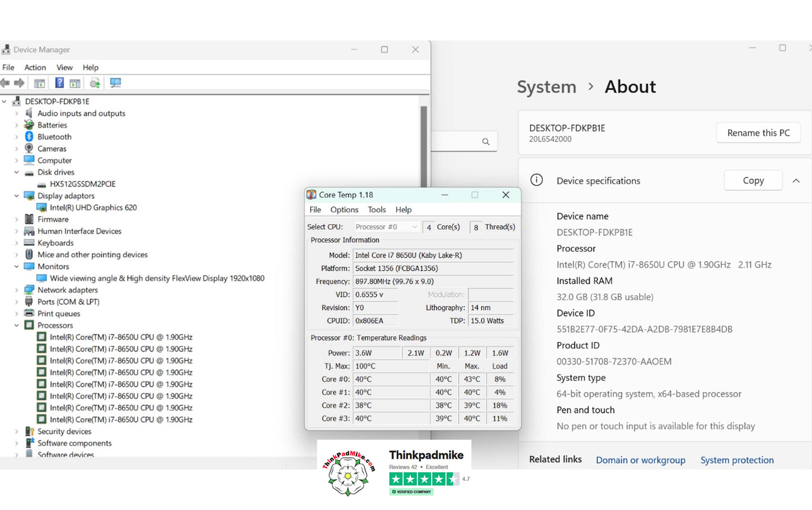Open the Device Manager File menu
The image size is (812, 510).
8,67
